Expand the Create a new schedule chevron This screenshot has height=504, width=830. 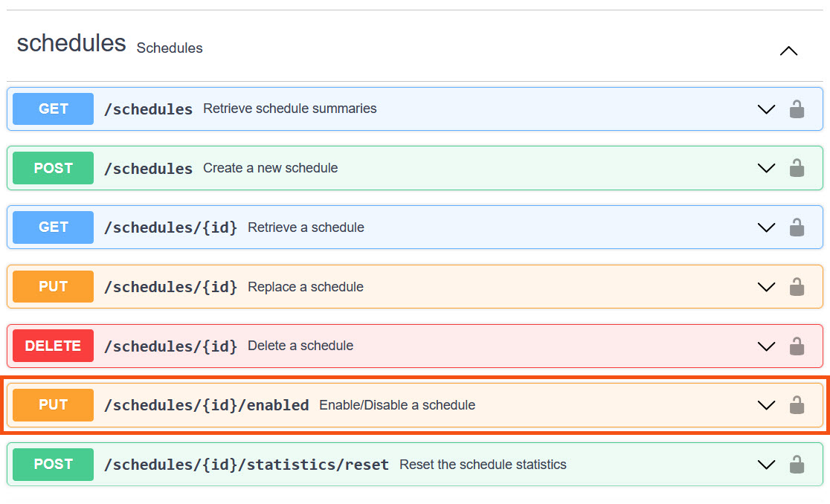(766, 168)
